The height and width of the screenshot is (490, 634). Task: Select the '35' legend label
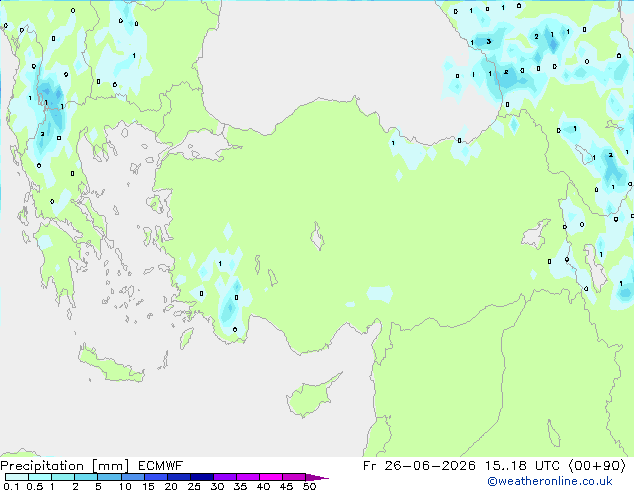pyautogui.click(x=240, y=486)
